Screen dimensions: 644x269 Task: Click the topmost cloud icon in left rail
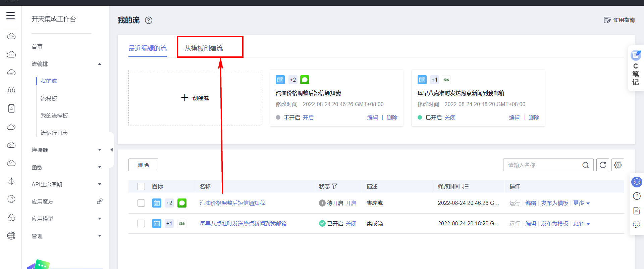[x=11, y=36]
